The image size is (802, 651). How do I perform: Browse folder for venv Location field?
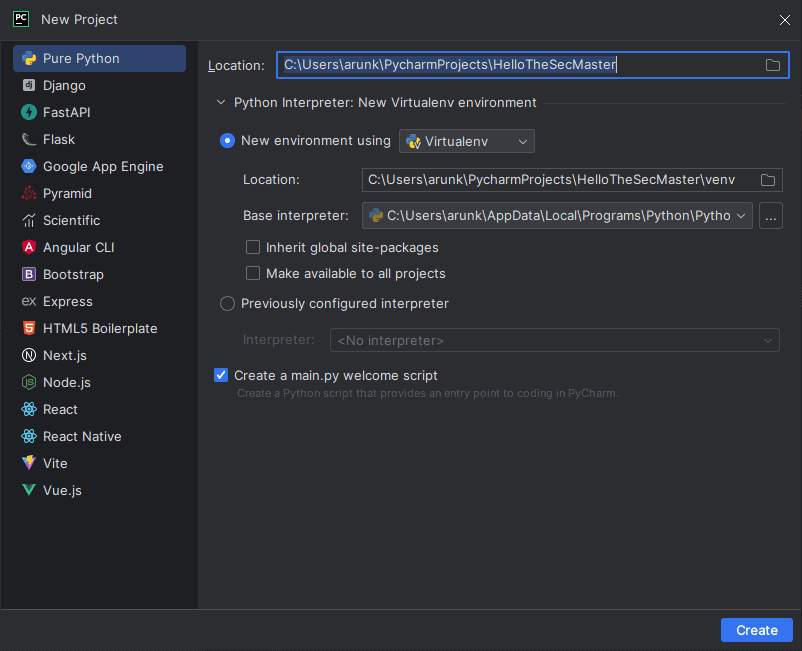click(x=768, y=180)
